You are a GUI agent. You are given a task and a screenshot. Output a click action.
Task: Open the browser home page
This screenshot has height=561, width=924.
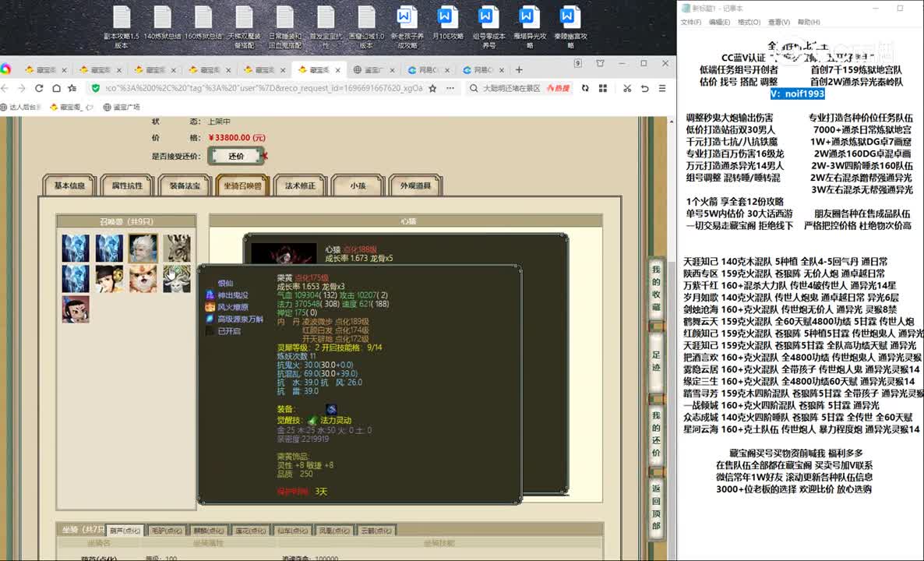[56, 88]
